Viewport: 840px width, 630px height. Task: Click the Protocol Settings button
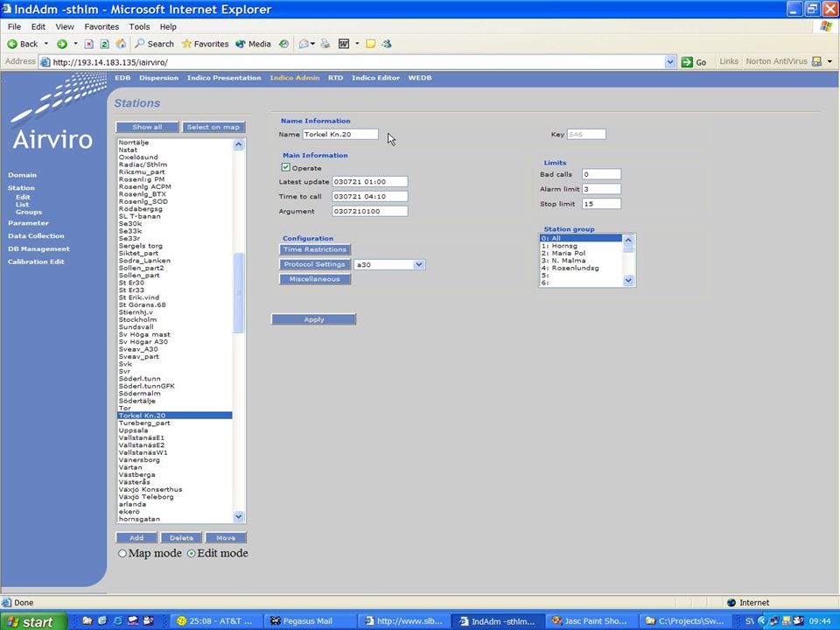click(315, 264)
